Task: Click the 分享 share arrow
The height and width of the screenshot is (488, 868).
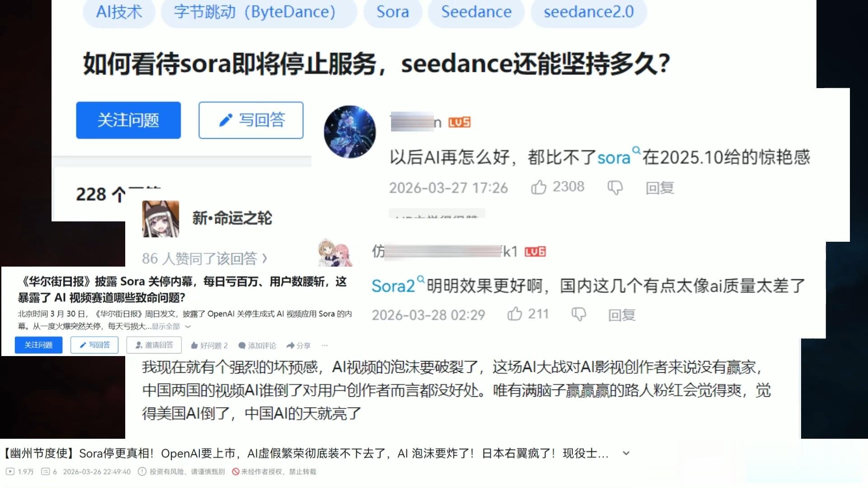Action: (290, 346)
